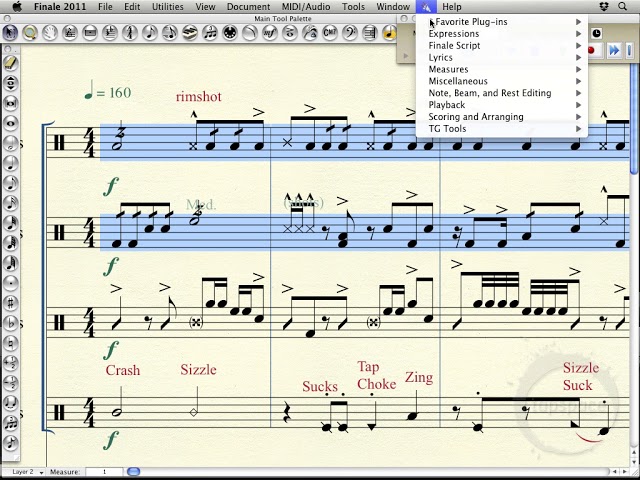Select the Eraser in Simple Entry palette

click(11, 63)
